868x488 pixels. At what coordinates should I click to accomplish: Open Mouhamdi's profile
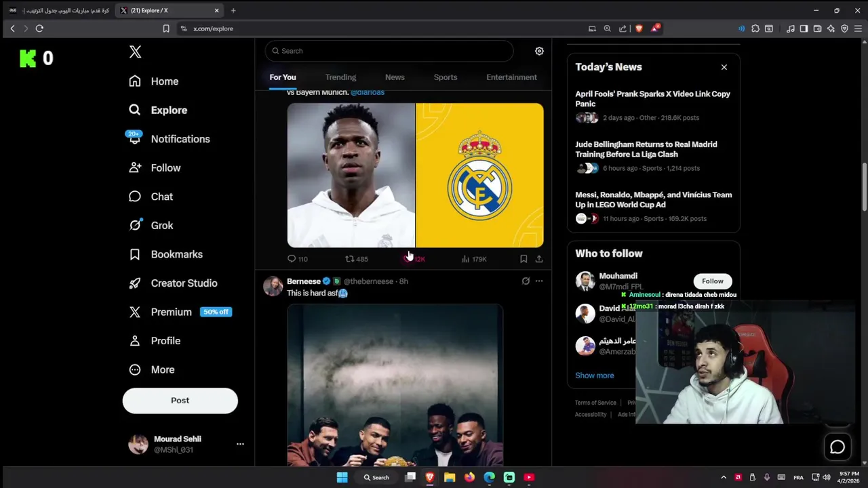[618, 276]
